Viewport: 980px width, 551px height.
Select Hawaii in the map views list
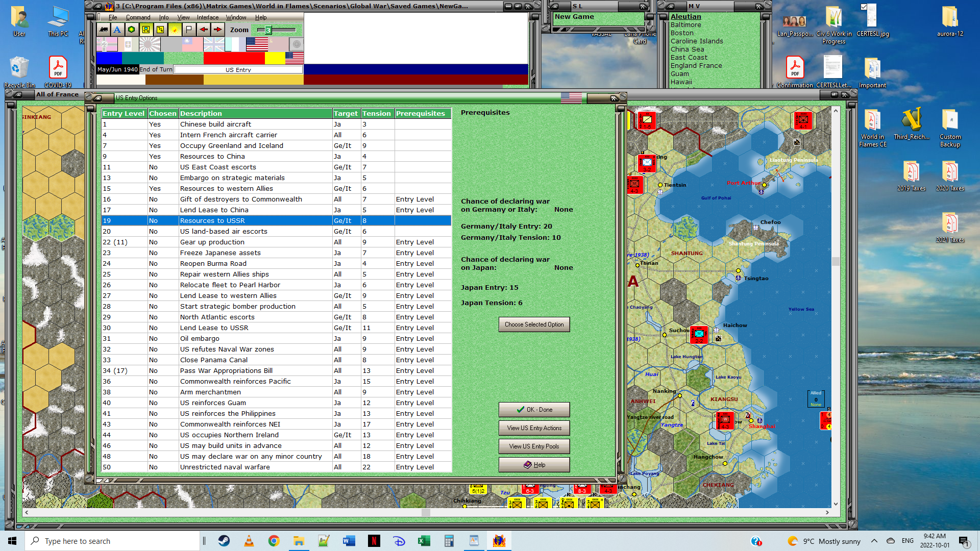coord(681,82)
